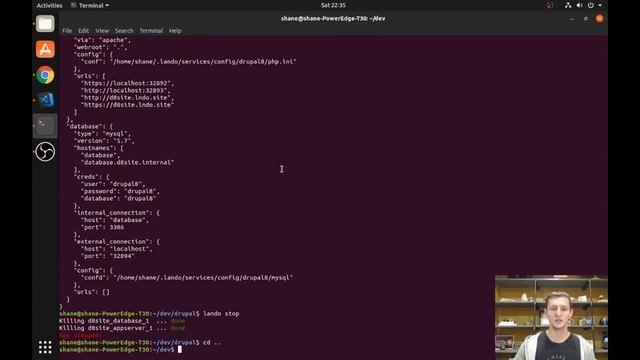Click the "host": "localhost" line

(116, 249)
